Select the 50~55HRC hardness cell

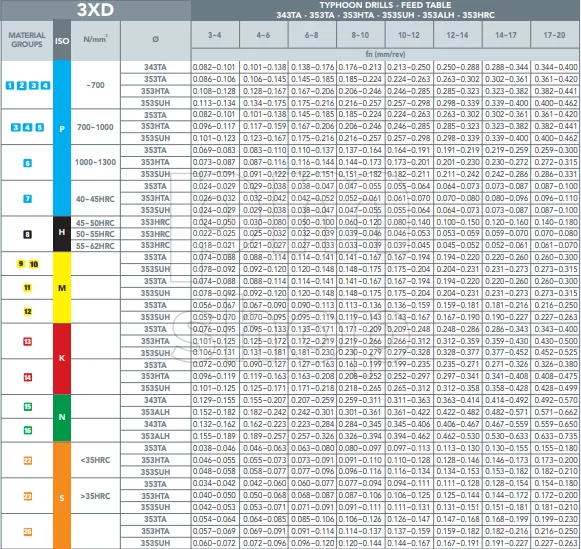[x=96, y=234]
